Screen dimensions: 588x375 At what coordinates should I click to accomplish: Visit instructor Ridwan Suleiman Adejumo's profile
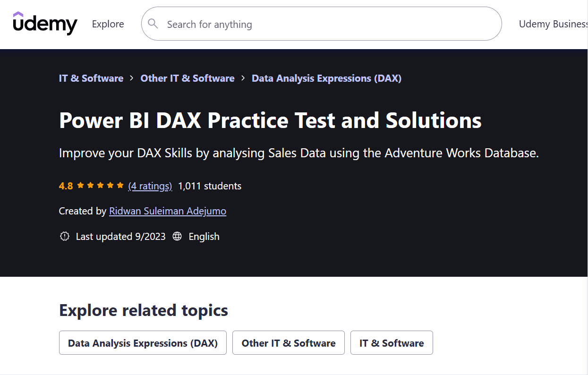(x=168, y=211)
